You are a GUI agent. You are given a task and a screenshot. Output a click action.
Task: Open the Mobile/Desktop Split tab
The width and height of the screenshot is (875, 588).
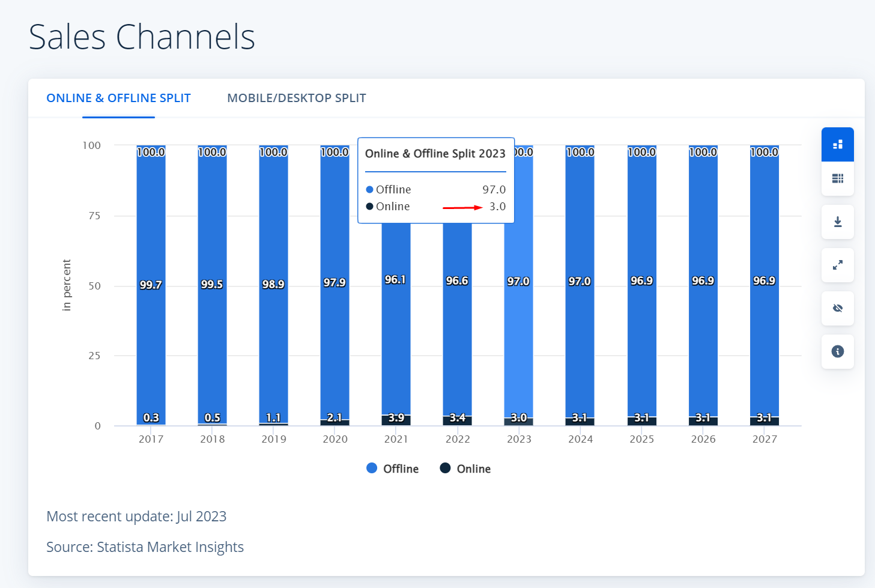(x=297, y=98)
